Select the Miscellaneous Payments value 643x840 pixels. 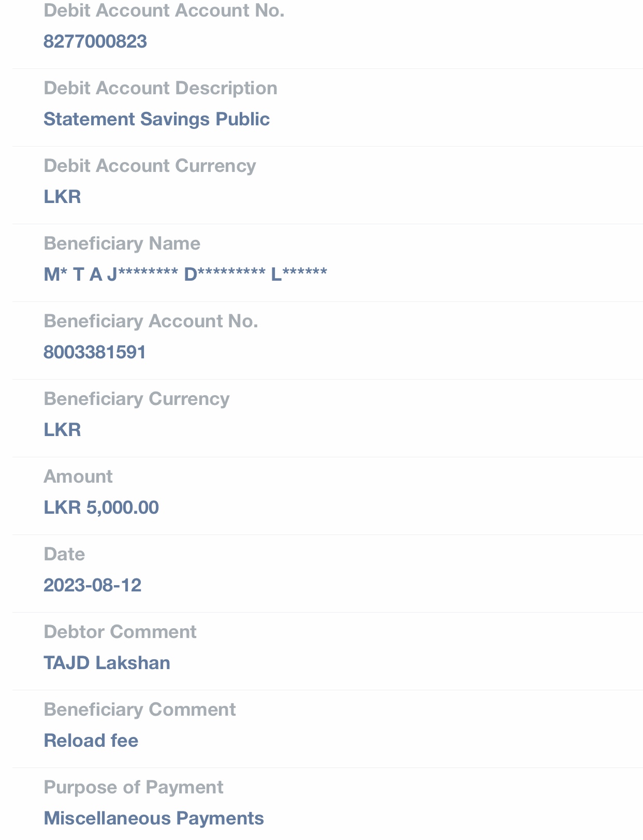(x=154, y=818)
